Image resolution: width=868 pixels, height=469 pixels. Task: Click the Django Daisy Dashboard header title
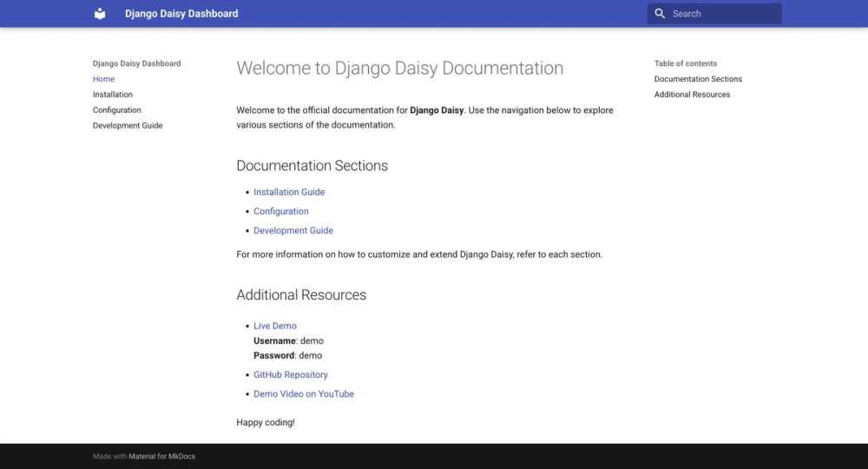click(x=181, y=14)
